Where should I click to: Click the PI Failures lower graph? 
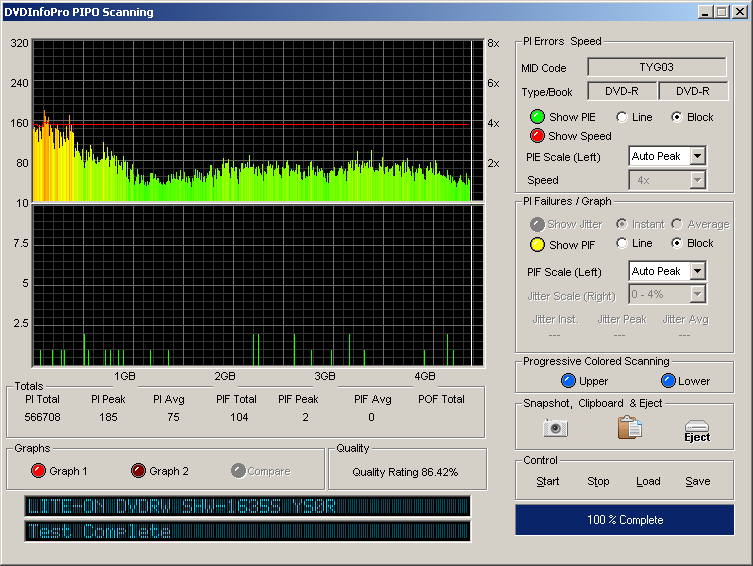point(258,286)
